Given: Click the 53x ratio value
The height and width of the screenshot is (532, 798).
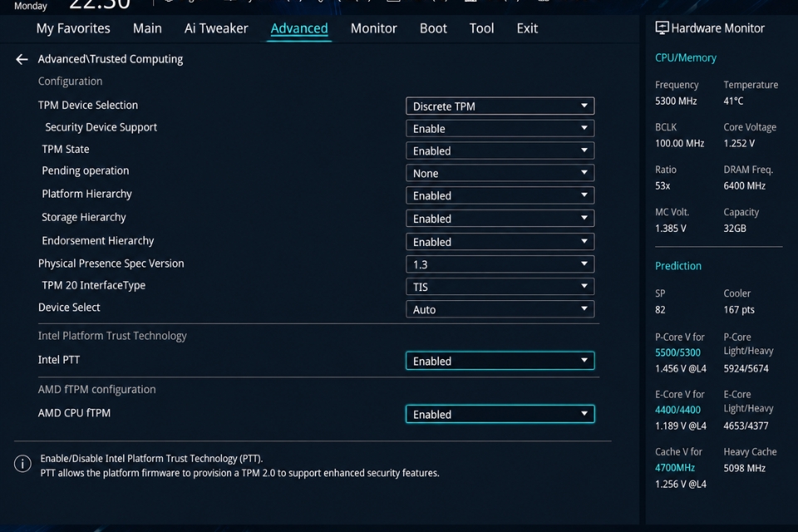Looking at the screenshot, I should click(663, 186).
